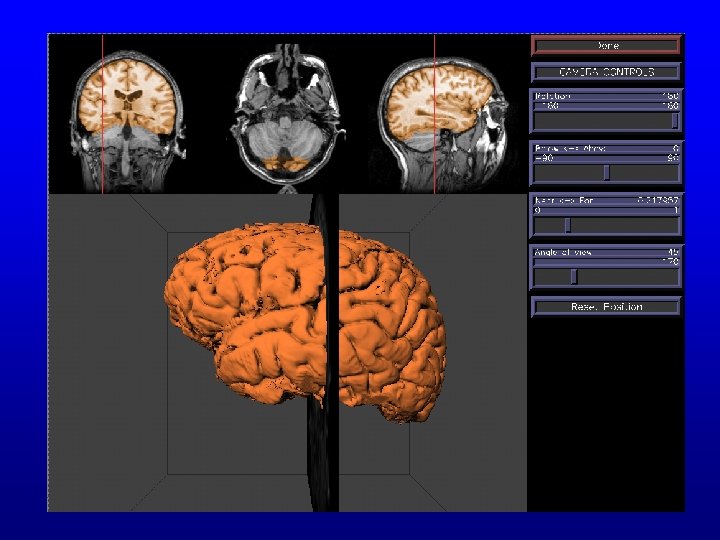Select the axial MRI slice view
The height and width of the screenshot is (540, 720).
(288, 115)
